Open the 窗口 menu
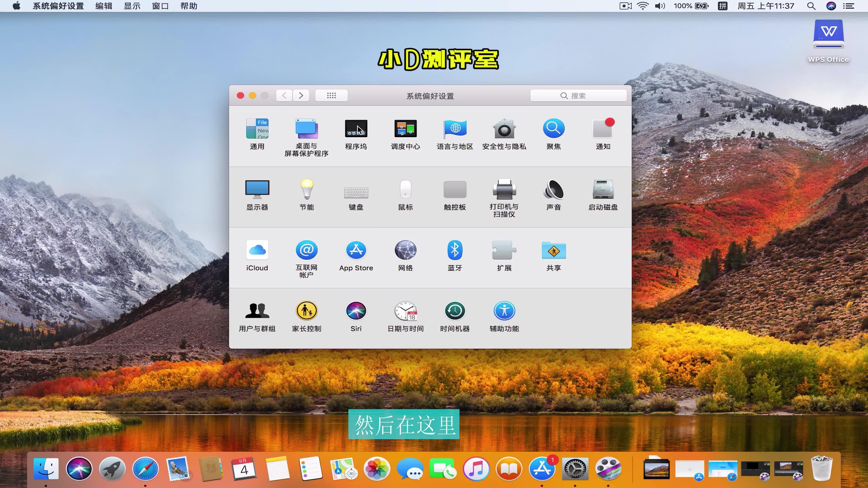 [x=160, y=6]
